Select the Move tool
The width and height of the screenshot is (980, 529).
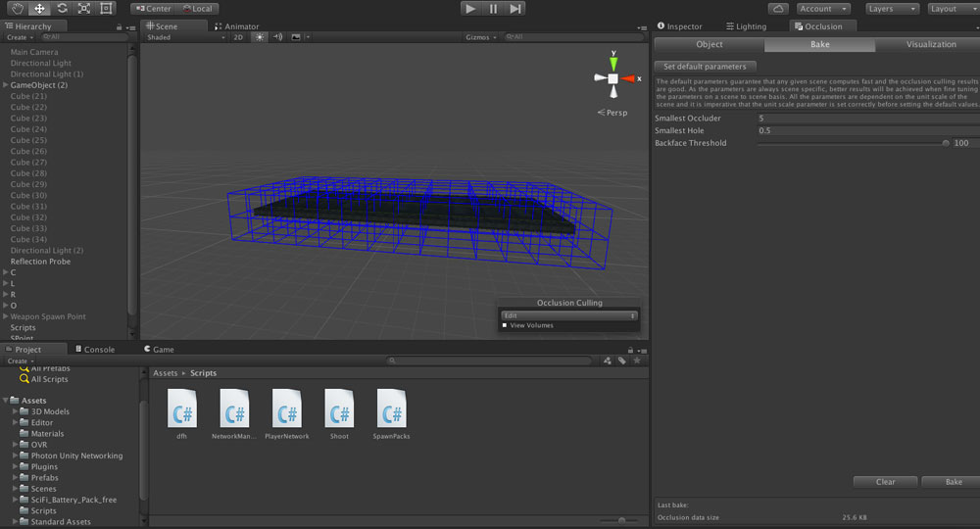coord(38,8)
